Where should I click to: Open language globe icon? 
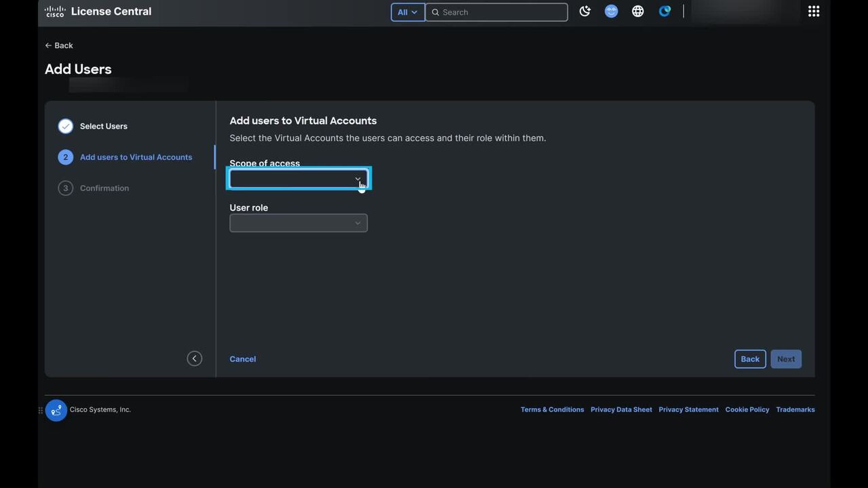pos(637,12)
